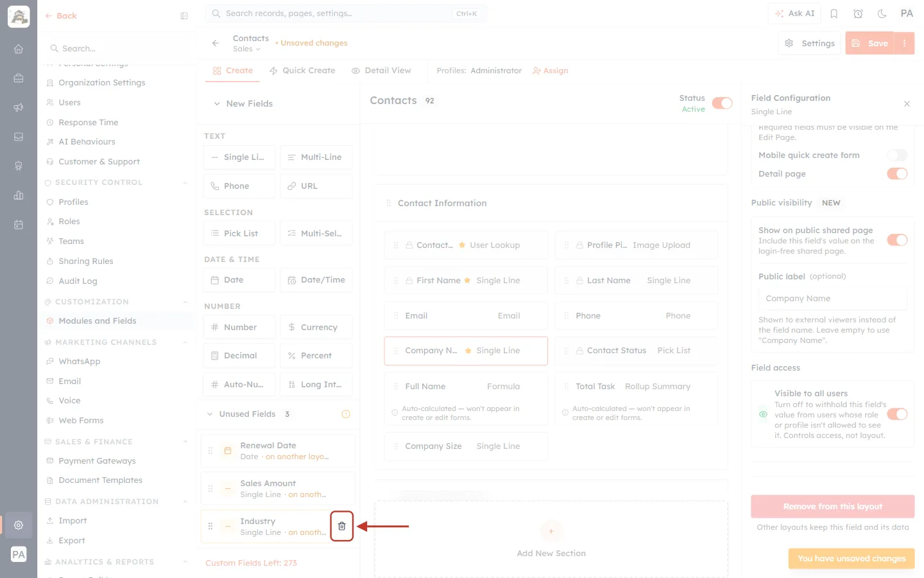Open the briefcase icon in left rail
The height and width of the screenshot is (578, 924).
point(19,78)
